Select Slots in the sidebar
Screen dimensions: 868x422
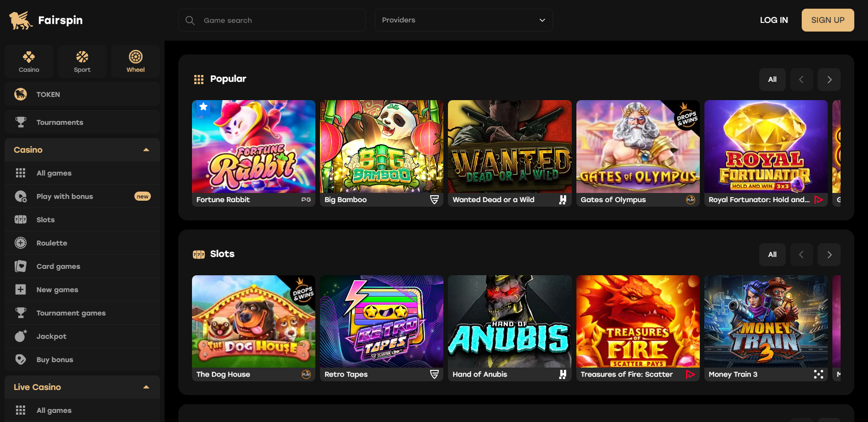click(82, 219)
